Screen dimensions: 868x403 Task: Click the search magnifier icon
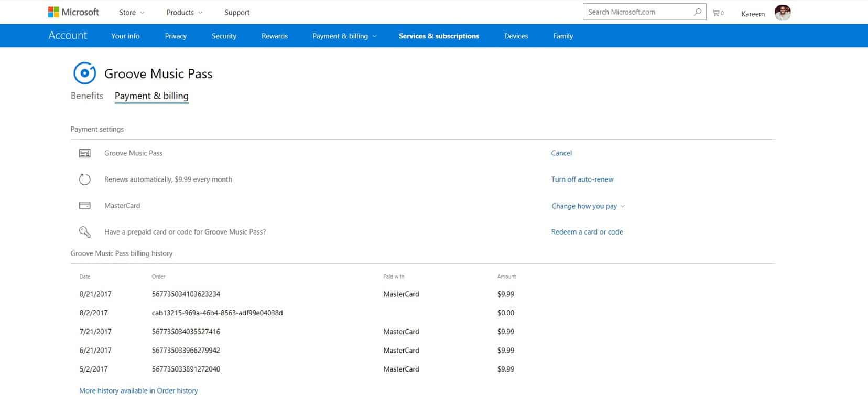[x=697, y=12]
